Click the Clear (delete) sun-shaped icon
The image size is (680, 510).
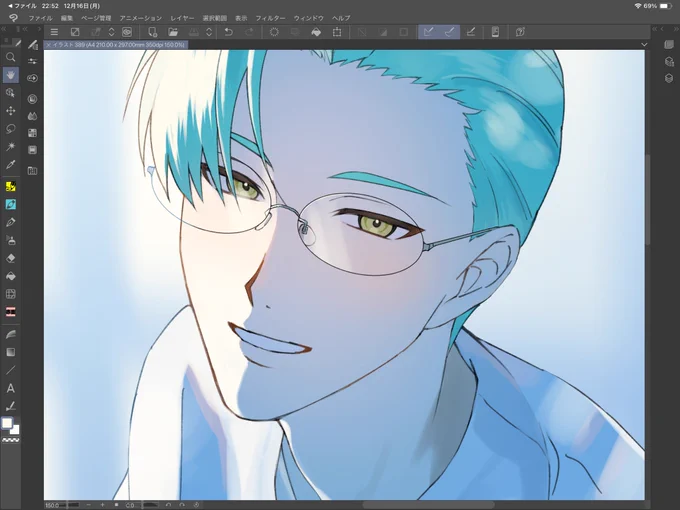pyautogui.click(x=274, y=32)
